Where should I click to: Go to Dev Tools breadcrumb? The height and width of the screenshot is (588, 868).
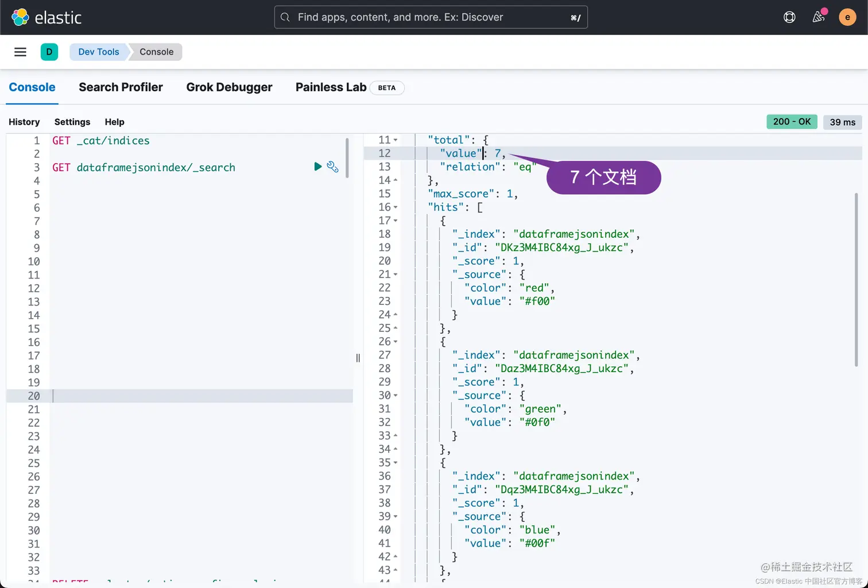tap(98, 52)
